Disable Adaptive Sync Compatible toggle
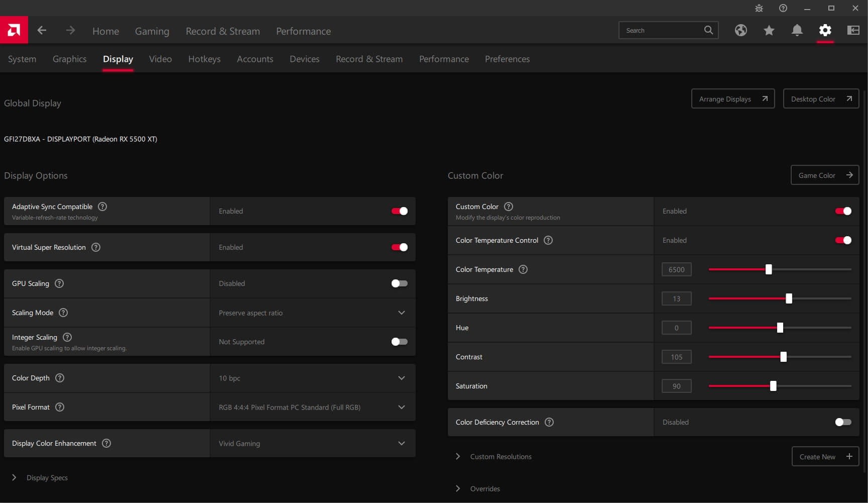The image size is (868, 503). tap(400, 211)
